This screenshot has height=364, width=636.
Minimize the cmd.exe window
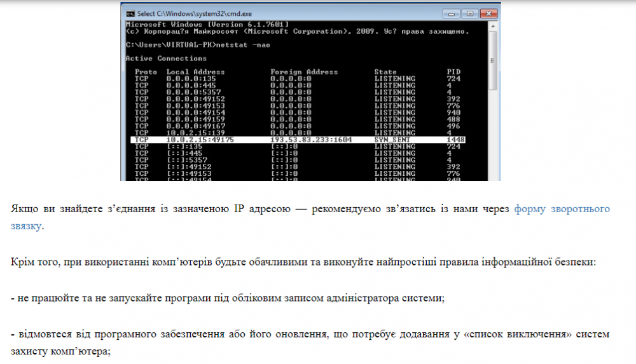(452, 13)
